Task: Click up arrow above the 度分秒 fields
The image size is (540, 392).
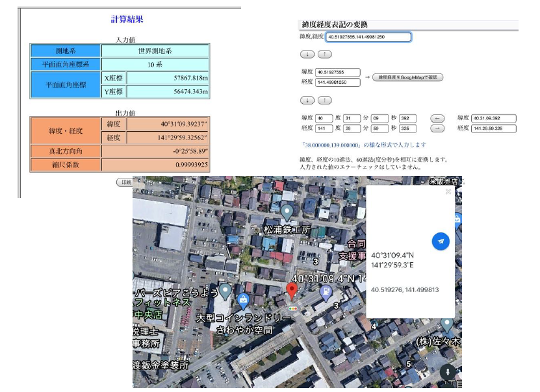Action: [x=324, y=100]
